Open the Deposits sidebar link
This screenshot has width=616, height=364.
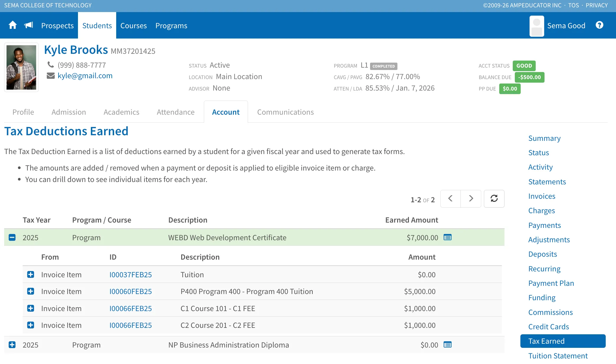coord(542,254)
